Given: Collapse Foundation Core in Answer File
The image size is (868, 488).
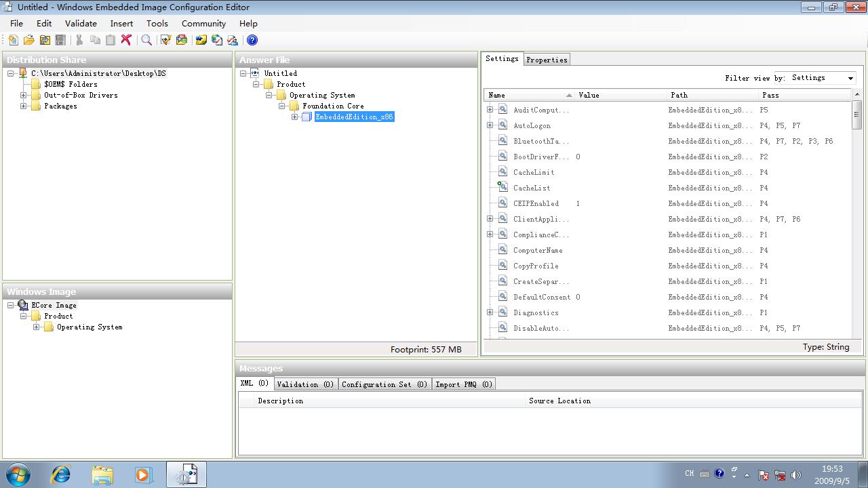Looking at the screenshot, I should 282,106.
